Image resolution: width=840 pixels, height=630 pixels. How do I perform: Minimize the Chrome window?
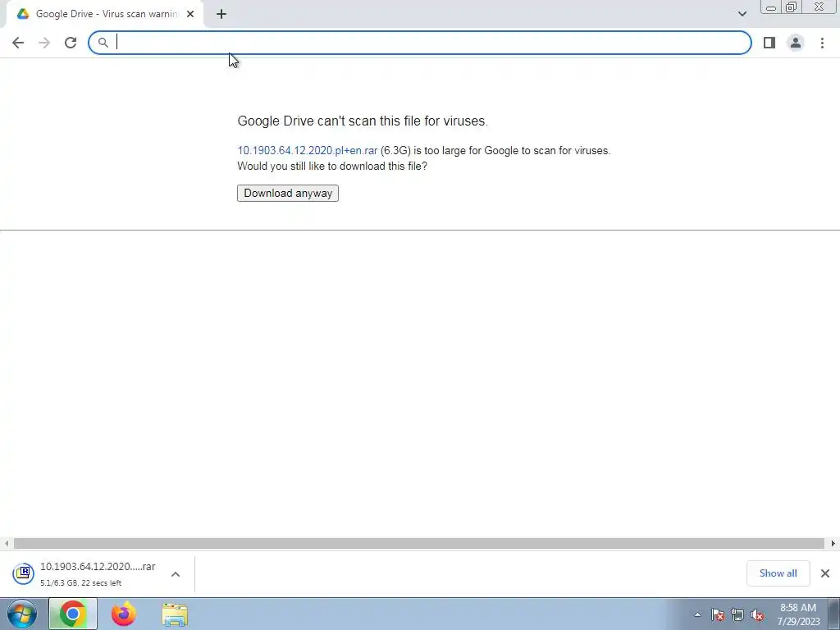pyautogui.click(x=771, y=7)
